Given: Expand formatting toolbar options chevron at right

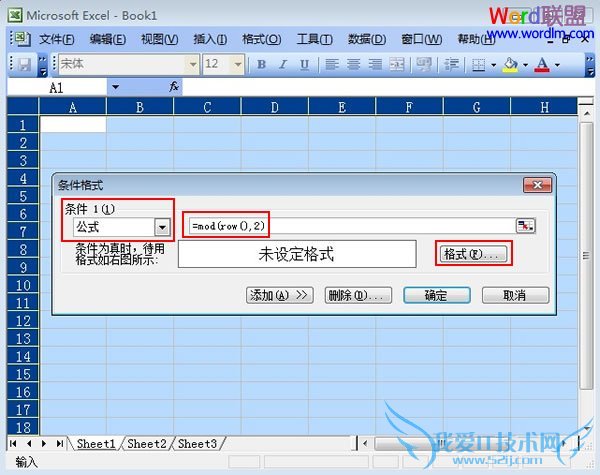Looking at the screenshot, I should click(590, 65).
